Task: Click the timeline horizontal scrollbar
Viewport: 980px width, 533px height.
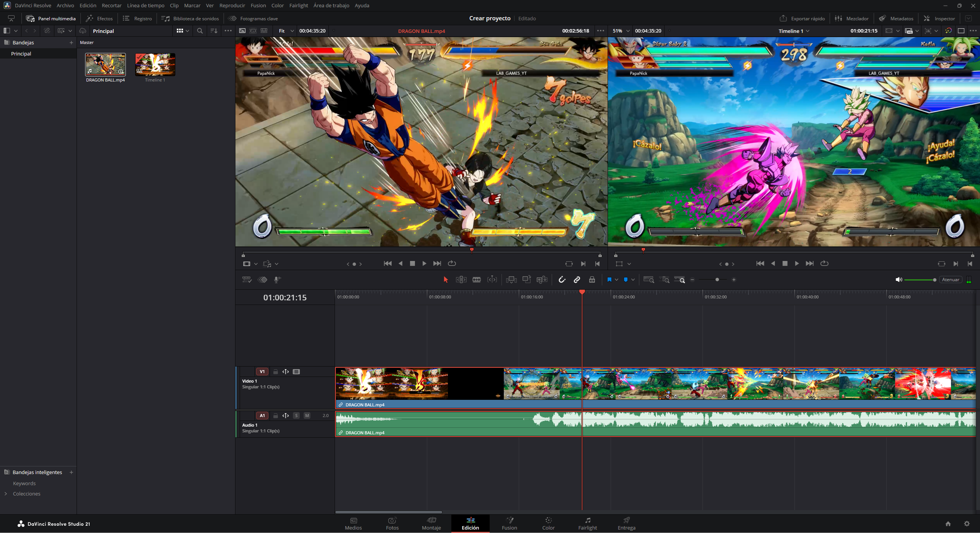Action: 389,512
